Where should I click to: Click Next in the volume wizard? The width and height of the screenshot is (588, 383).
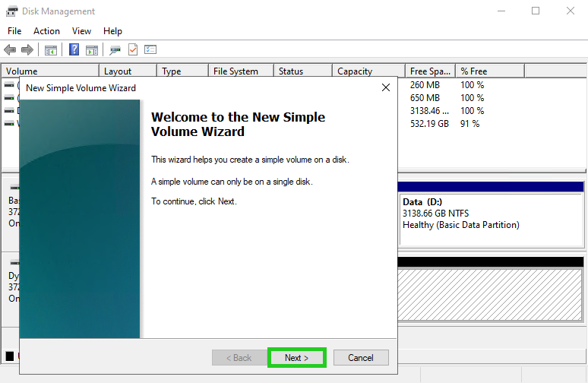[296, 357]
